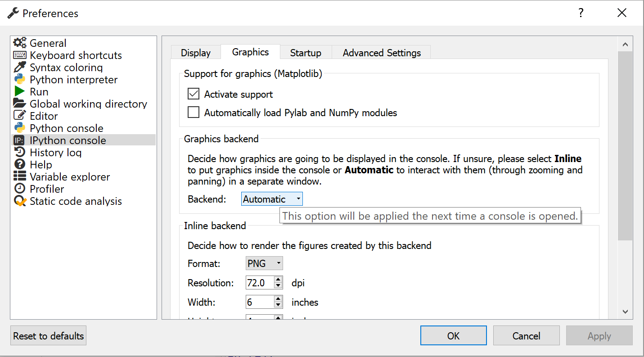Click the green Run arrow icon
This screenshot has height=357, width=644.
pos(20,92)
